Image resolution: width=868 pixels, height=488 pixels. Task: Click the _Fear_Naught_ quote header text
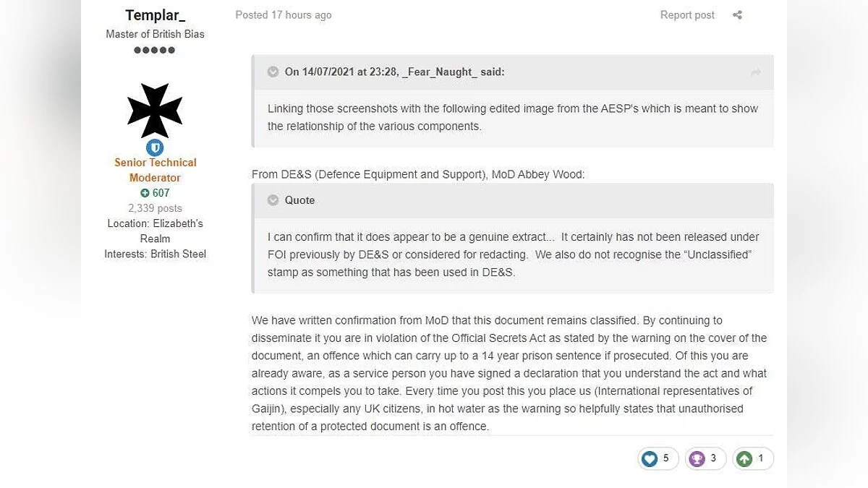[394, 72]
